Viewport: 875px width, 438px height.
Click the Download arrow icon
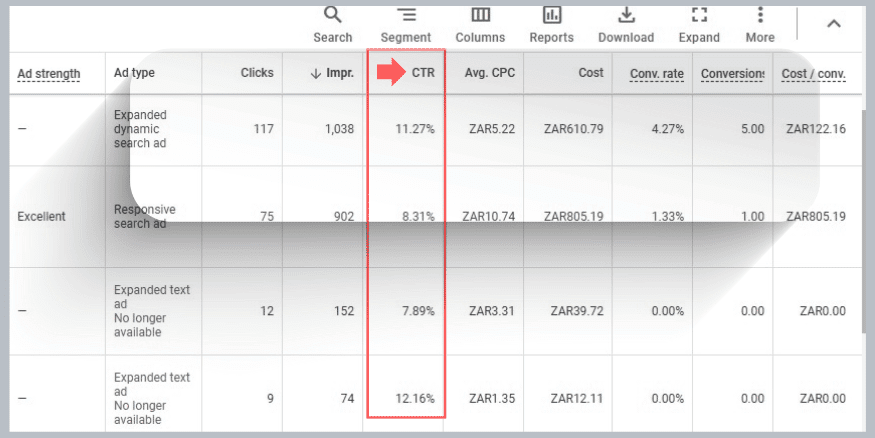[626, 15]
